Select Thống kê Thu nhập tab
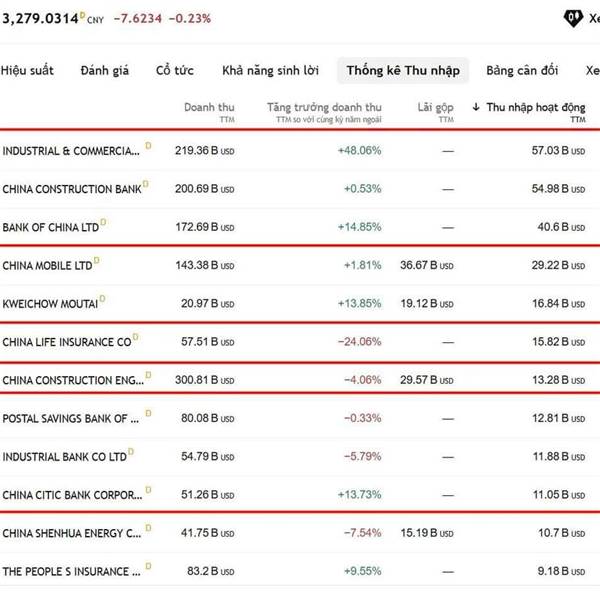The height and width of the screenshot is (600, 600). 403,70
